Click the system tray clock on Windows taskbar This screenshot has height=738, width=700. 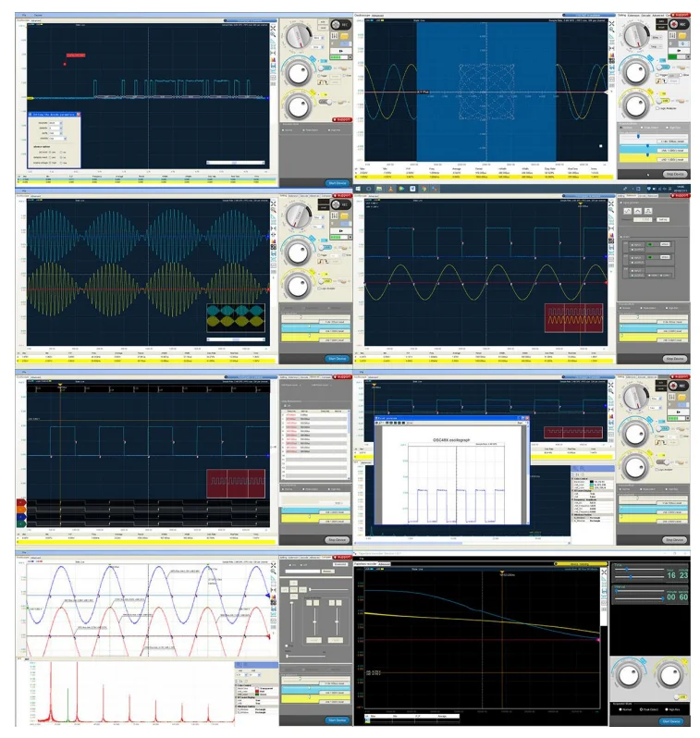click(682, 189)
